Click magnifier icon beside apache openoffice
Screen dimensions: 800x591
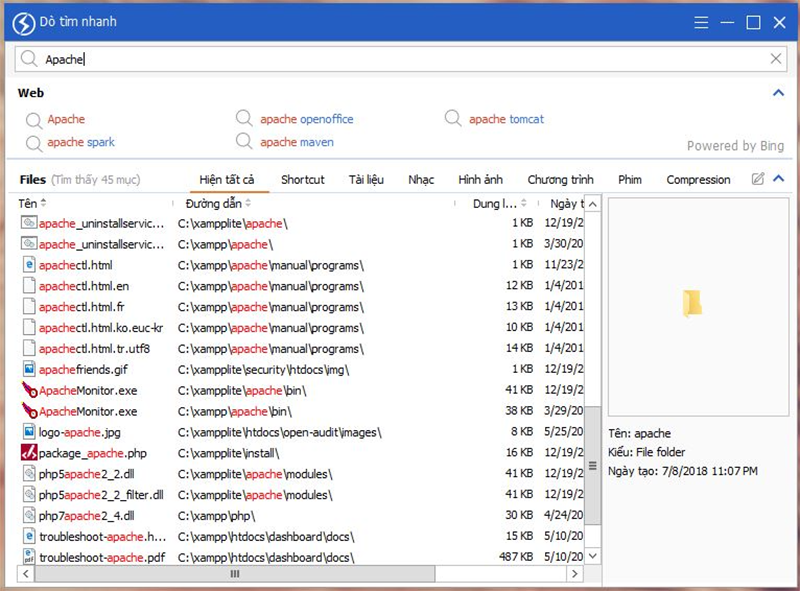click(x=244, y=118)
